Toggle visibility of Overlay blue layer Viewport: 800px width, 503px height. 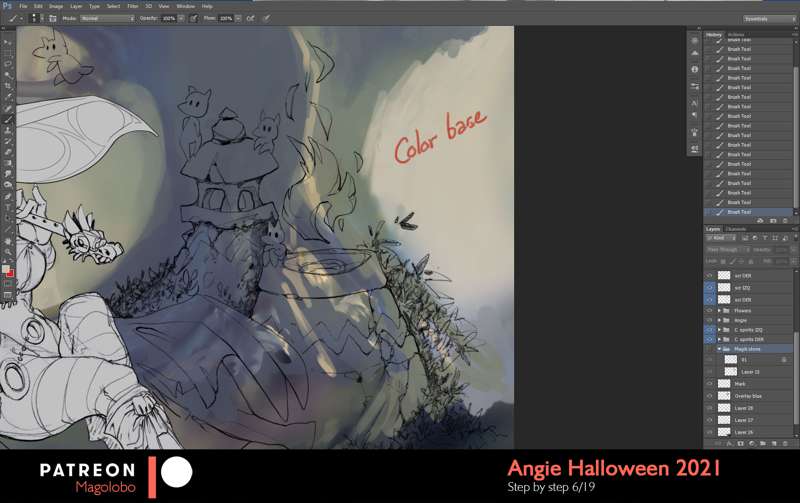(710, 396)
